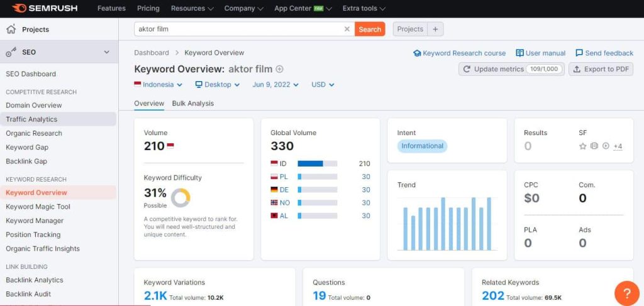
Task: Click the ID volume bar in Global Volume
Action: pyautogui.click(x=318, y=163)
